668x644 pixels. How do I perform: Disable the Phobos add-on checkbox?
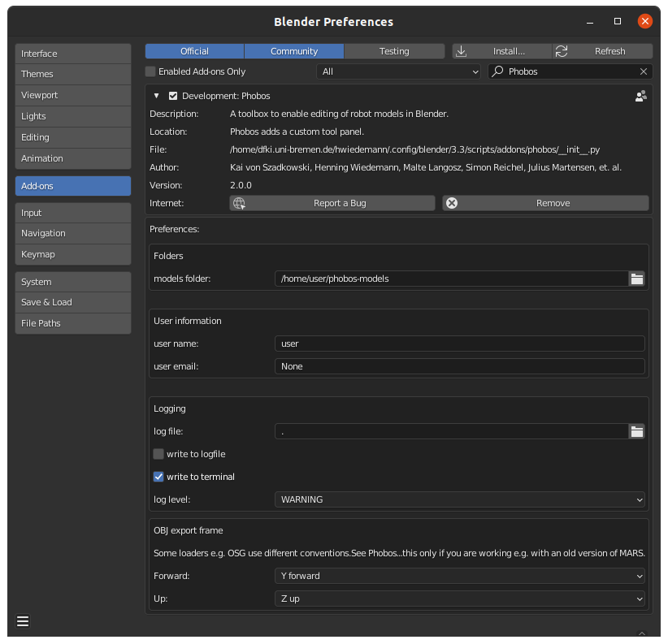[173, 96]
